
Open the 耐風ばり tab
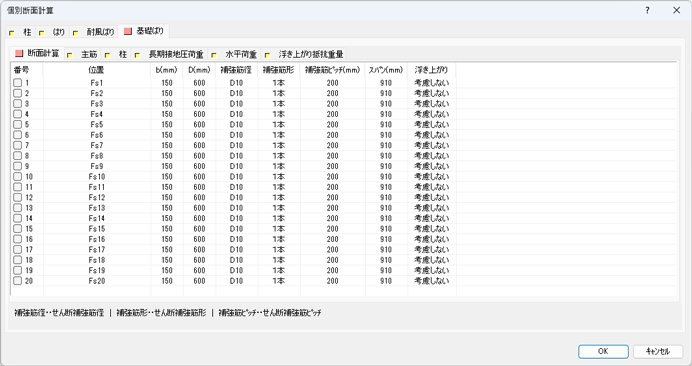(x=94, y=32)
